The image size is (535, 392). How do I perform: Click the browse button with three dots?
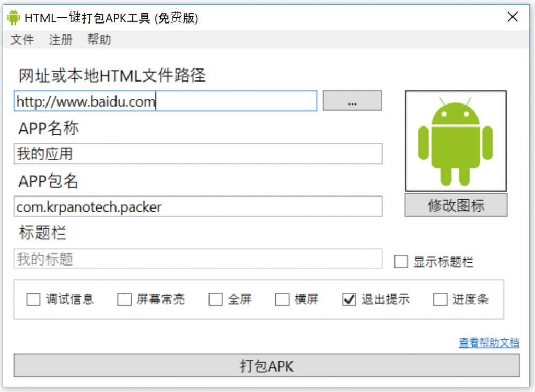click(x=352, y=101)
